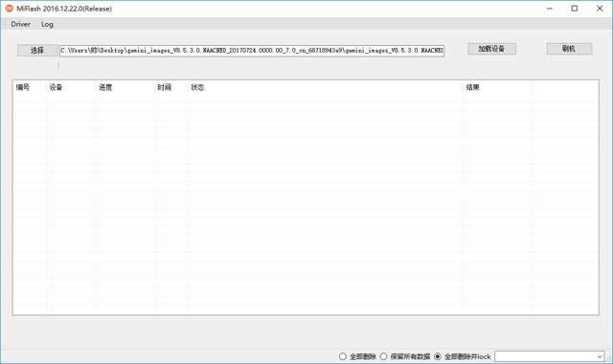Click the 刷机 flash button
The width and height of the screenshot is (613, 364).
point(569,49)
